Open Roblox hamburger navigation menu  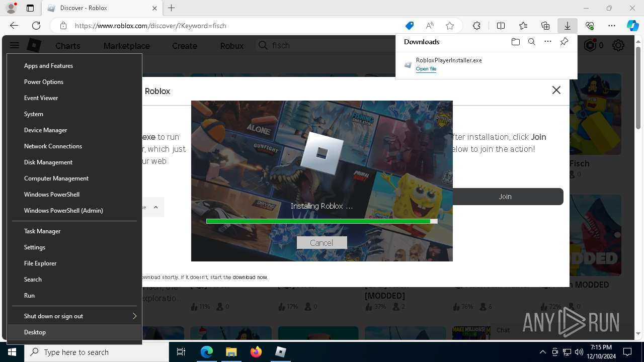point(15,45)
